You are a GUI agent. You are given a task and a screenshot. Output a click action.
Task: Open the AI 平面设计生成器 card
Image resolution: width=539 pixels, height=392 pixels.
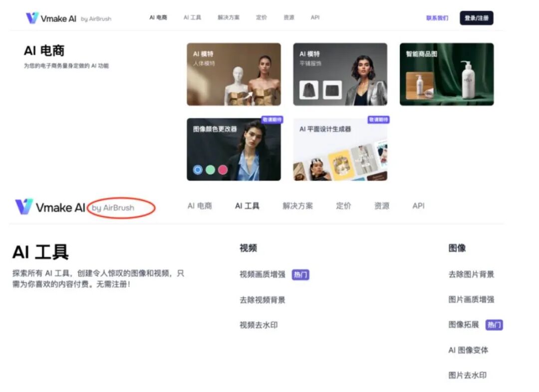click(340, 149)
